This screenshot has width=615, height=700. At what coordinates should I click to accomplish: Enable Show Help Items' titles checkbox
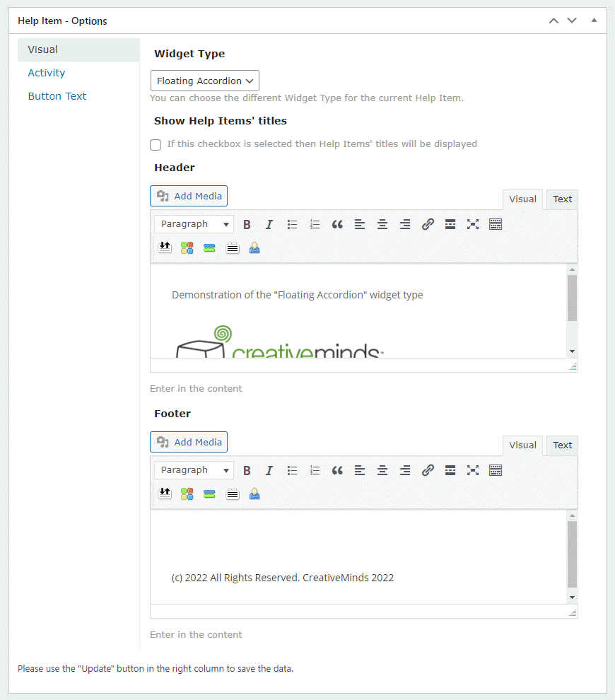coord(156,144)
